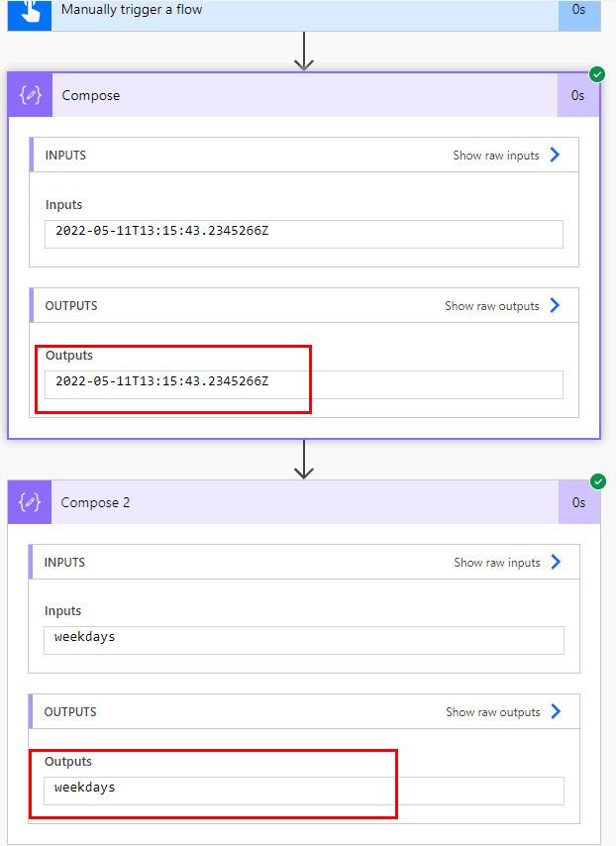This screenshot has height=846, width=616.
Task: Click the 'Inputs' field label in Compose
Action: click(63, 205)
